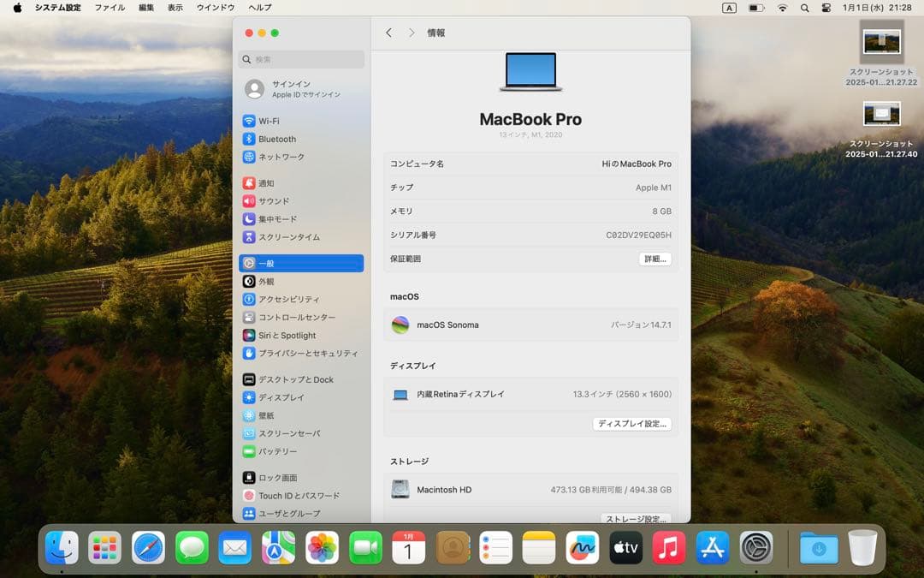This screenshot has height=578, width=924.
Task: Open the battery status menu in menu bar
Action: click(755, 7)
